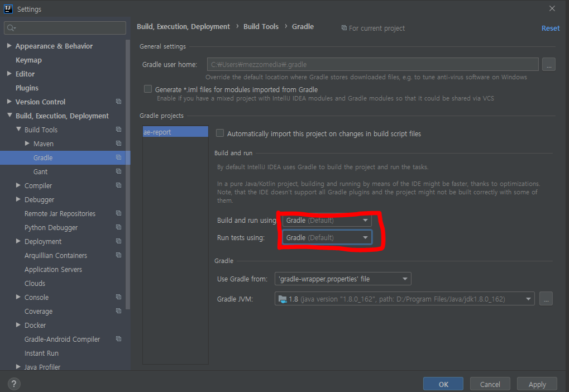Click project-level icon beside Arquillian Containers
569x392 pixels.
(x=118, y=255)
